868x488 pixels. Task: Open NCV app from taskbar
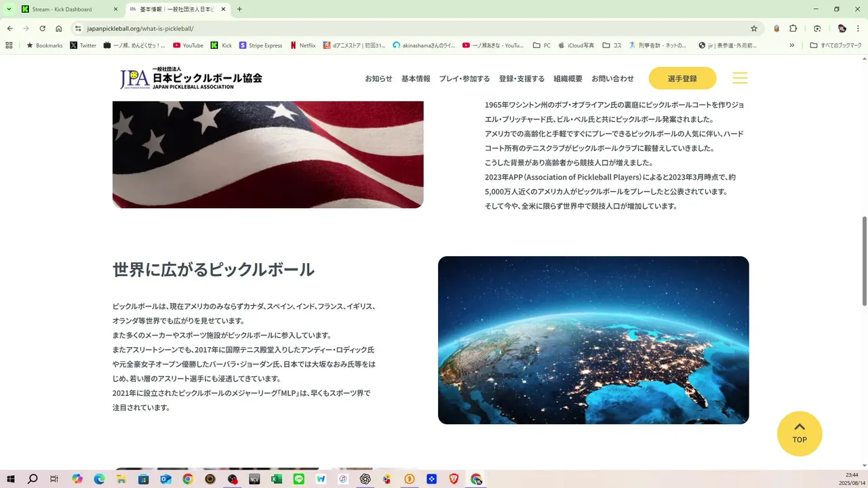(254, 479)
